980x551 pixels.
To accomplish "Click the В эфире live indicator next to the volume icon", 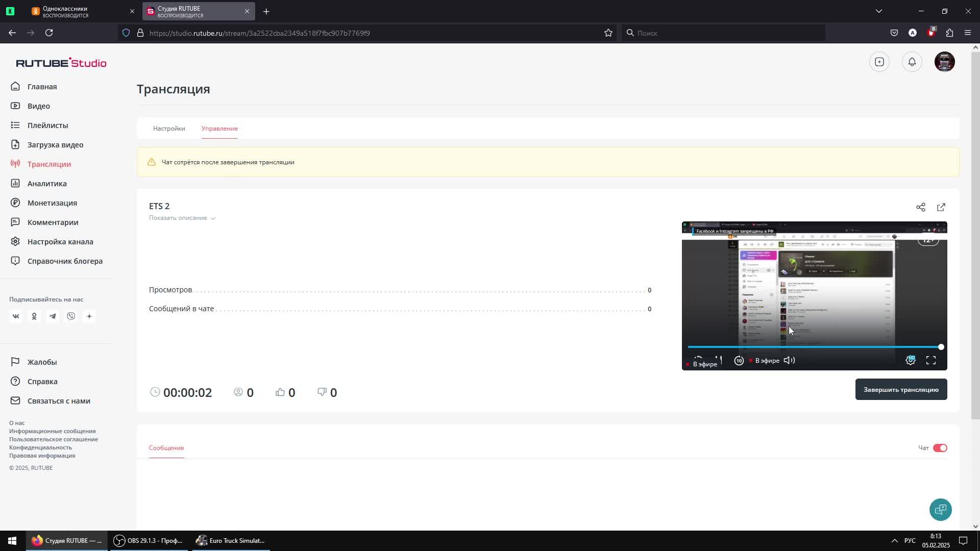I will point(764,361).
